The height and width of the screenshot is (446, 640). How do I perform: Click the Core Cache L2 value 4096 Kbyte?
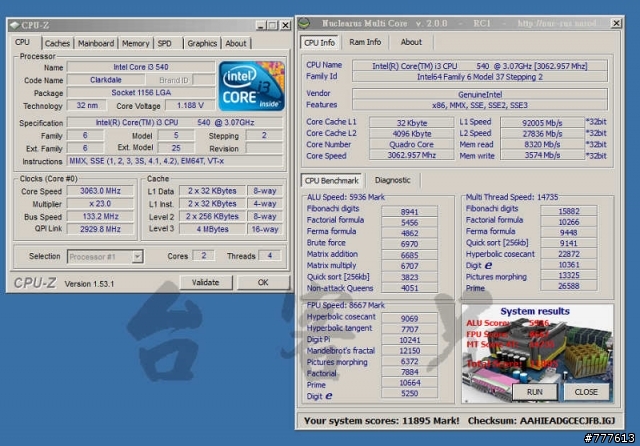(x=411, y=133)
